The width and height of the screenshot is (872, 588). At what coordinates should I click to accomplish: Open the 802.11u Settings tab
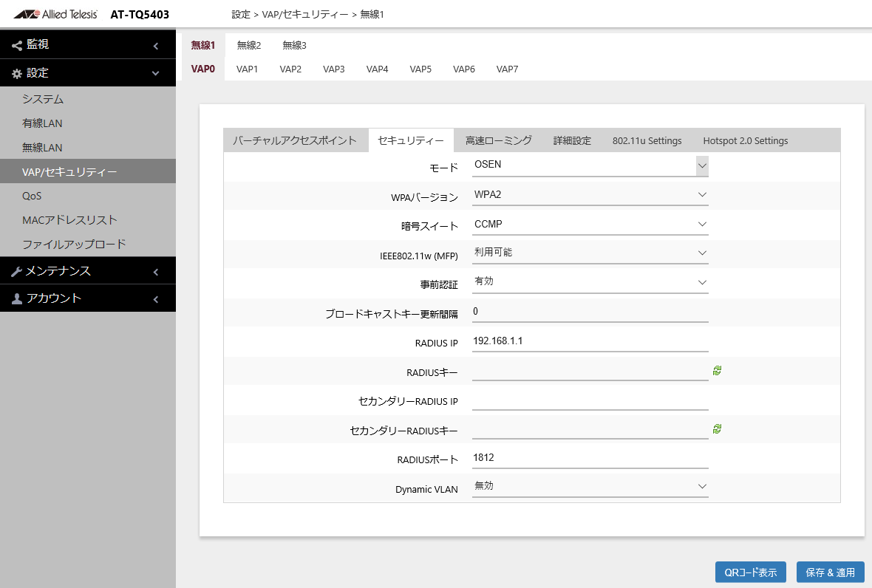point(647,140)
